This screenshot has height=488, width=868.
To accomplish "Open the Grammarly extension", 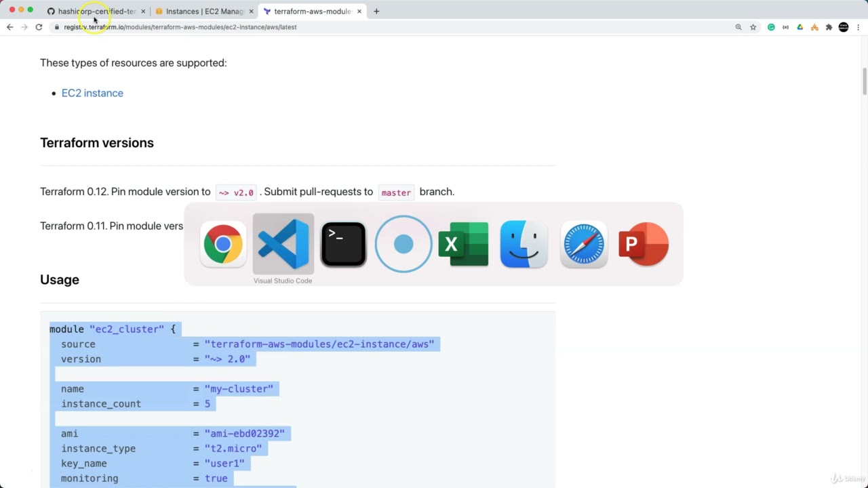I will tap(771, 27).
